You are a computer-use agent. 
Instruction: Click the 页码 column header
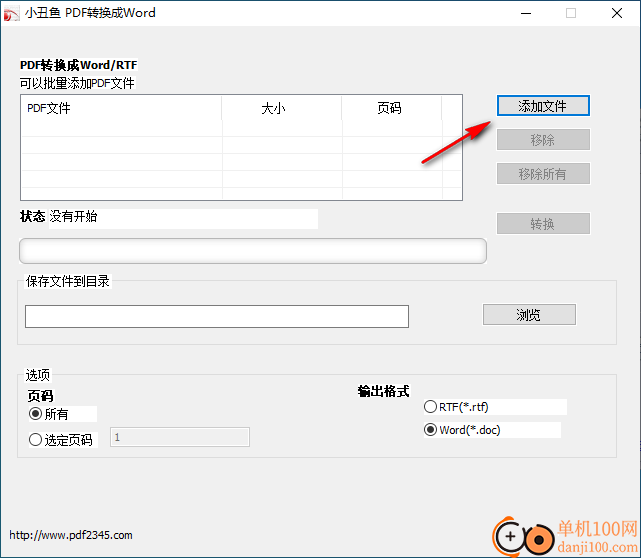tap(392, 108)
